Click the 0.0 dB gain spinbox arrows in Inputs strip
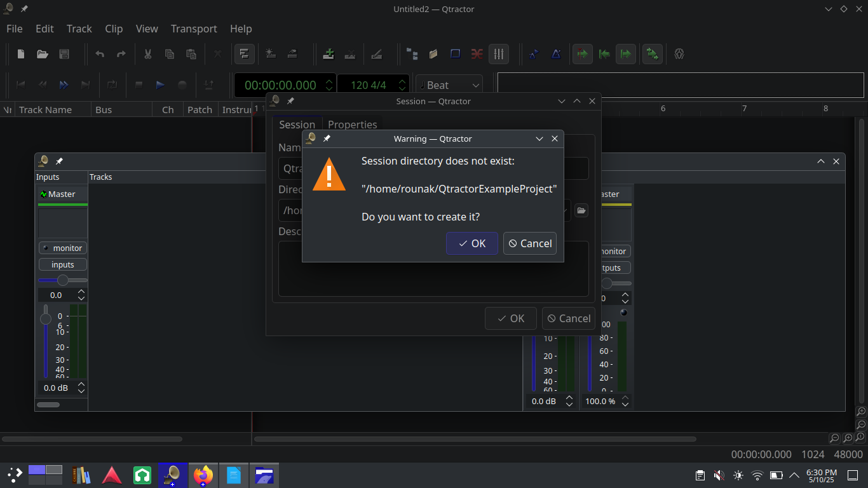Viewport: 868px width, 488px height. (x=81, y=388)
